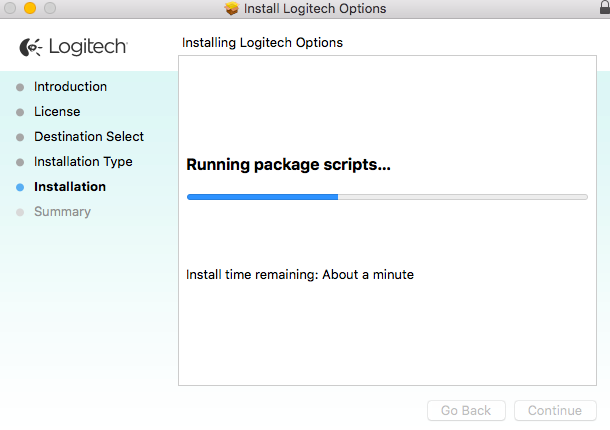Image resolution: width=610 pixels, height=430 pixels.
Task: Click the Logitech logo in the sidebar
Action: point(73,47)
